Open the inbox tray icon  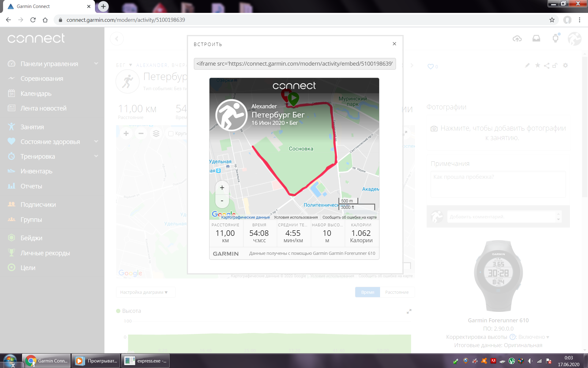point(536,38)
